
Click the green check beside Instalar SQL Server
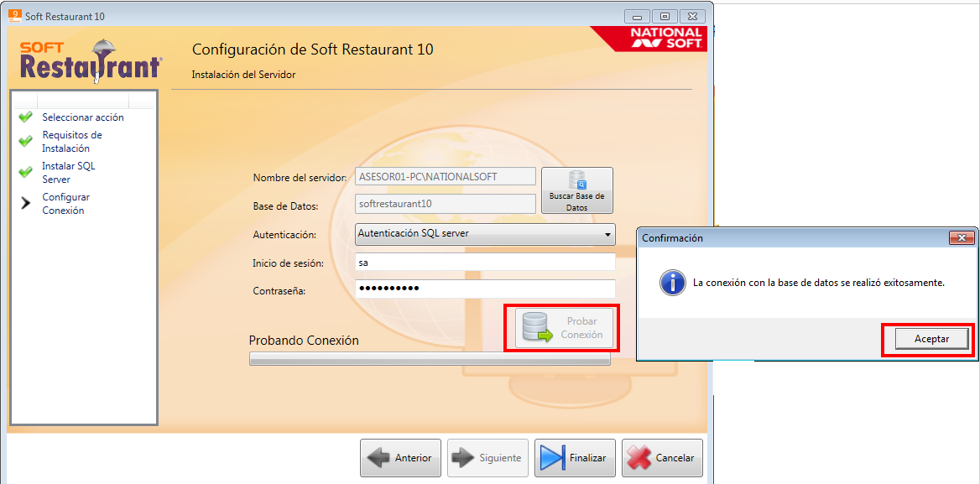pyautogui.click(x=26, y=172)
